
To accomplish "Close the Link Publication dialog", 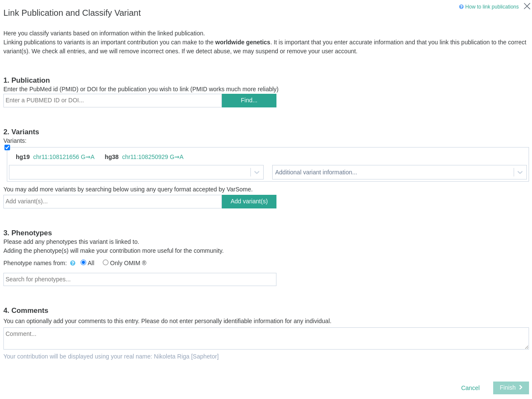I will click(x=527, y=6).
